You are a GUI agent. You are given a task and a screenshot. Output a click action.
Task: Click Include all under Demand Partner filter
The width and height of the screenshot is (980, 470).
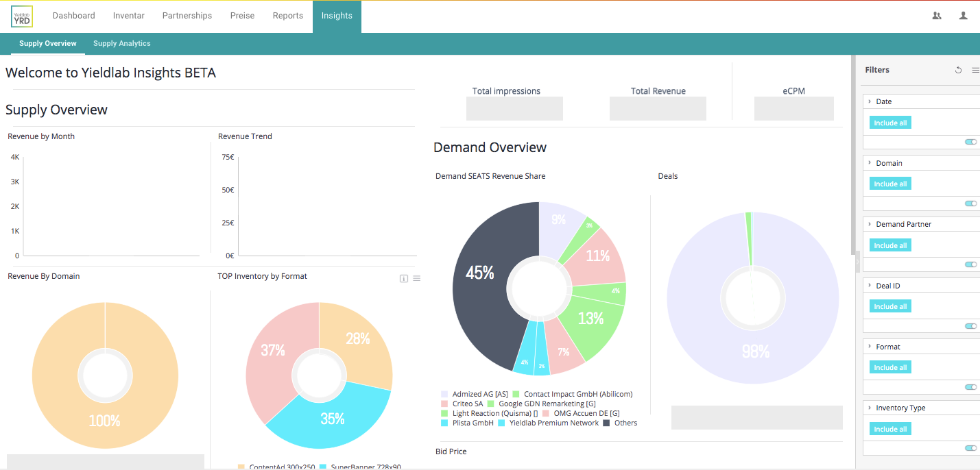coord(890,245)
